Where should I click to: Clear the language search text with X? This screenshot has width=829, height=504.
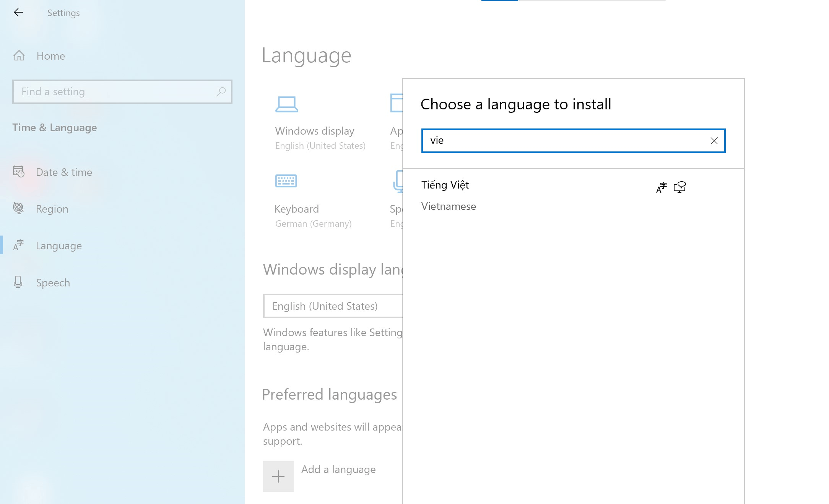(714, 141)
